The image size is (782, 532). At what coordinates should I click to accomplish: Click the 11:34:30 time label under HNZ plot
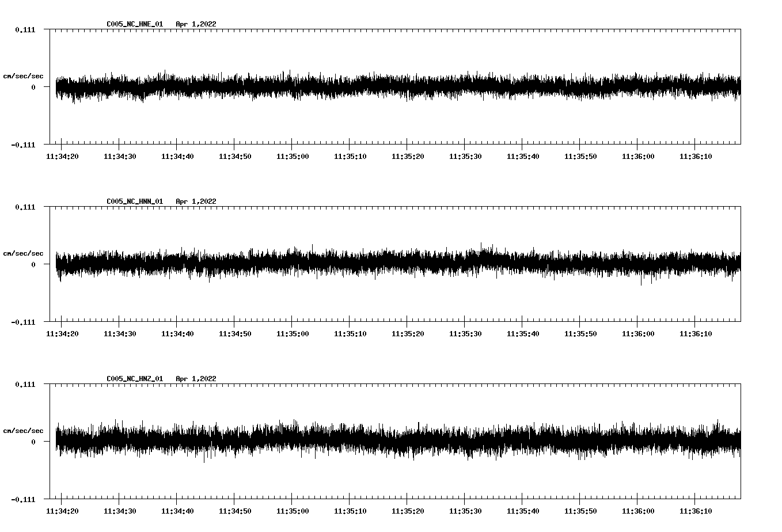pos(120,511)
